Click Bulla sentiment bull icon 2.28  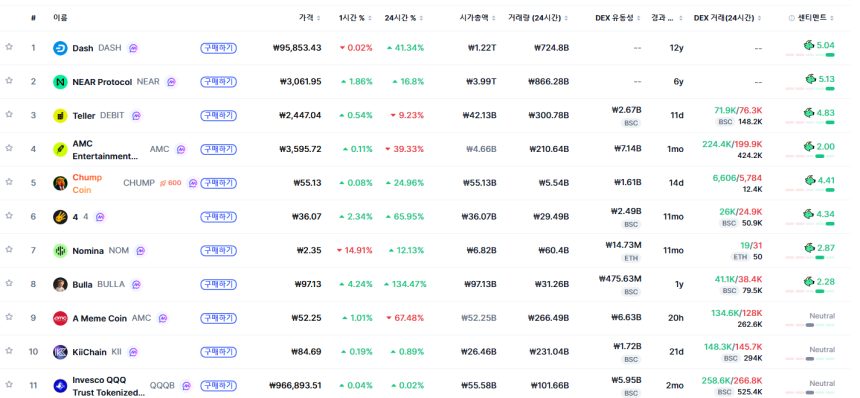pos(809,282)
